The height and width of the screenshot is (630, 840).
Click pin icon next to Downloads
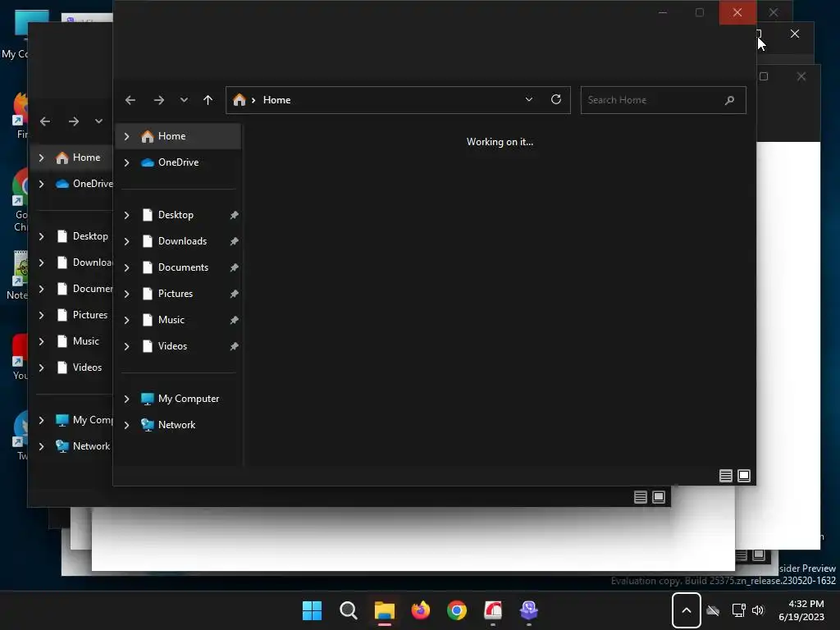[234, 242]
